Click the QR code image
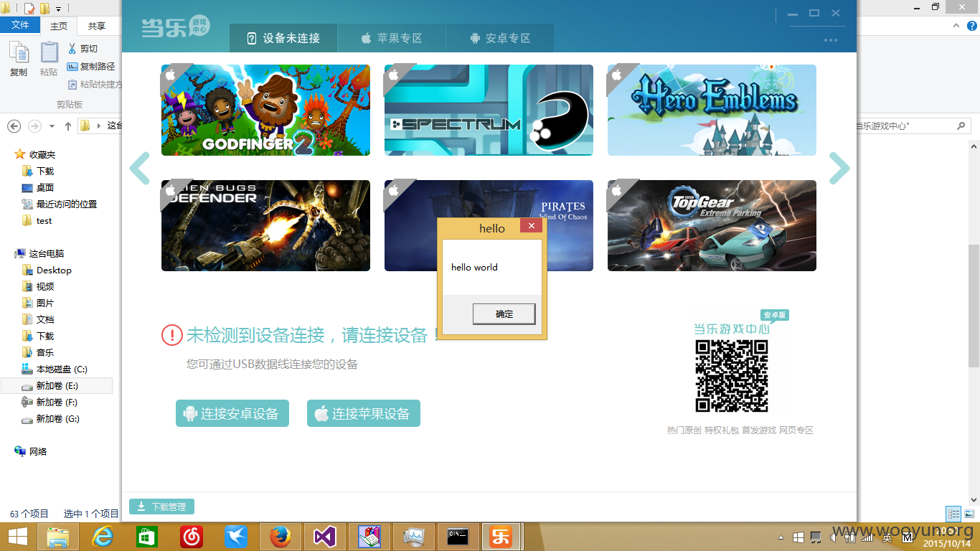Viewport: 980px width, 551px height. (732, 376)
